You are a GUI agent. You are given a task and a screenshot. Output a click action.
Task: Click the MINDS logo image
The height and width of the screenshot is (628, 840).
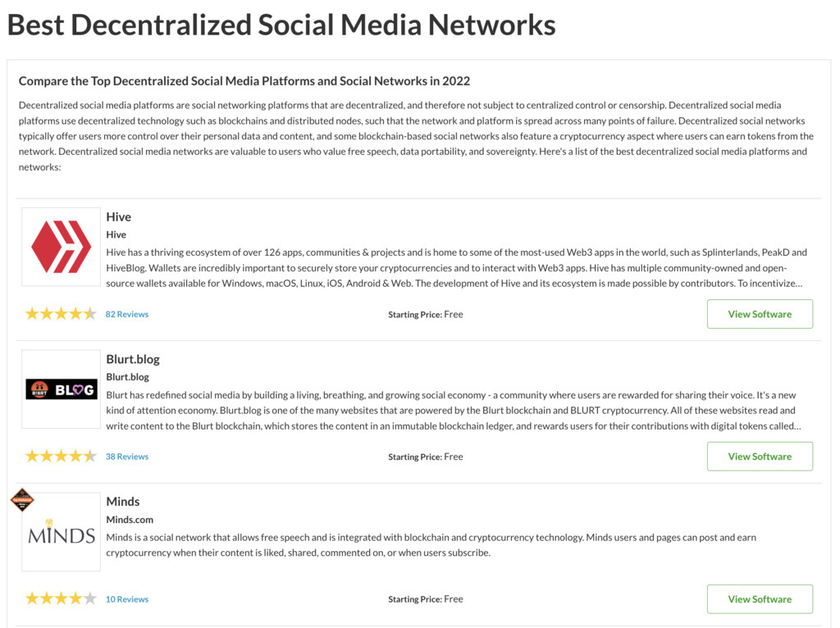tap(61, 531)
